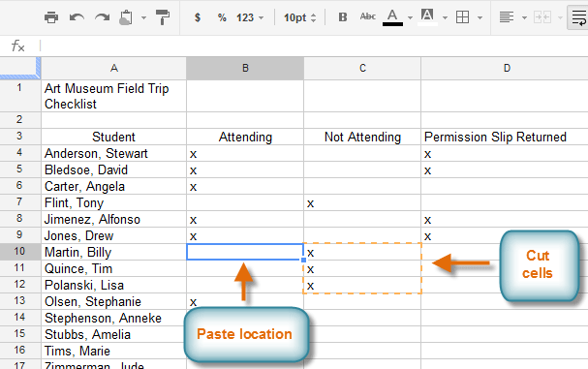Click the Merge cells icon
Viewport: 588px width, 369px height.
(x=542, y=17)
